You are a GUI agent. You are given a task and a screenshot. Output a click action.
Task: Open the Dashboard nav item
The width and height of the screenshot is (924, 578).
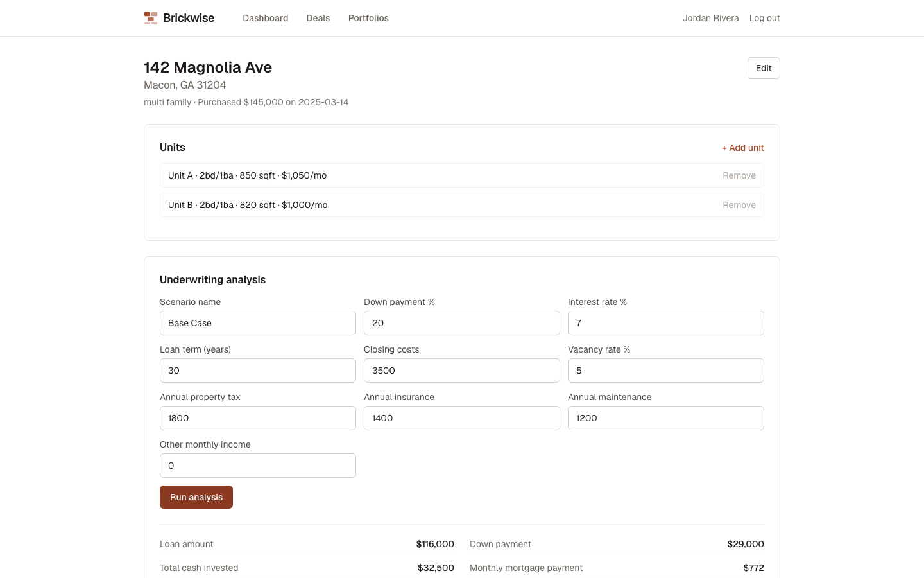pyautogui.click(x=265, y=18)
